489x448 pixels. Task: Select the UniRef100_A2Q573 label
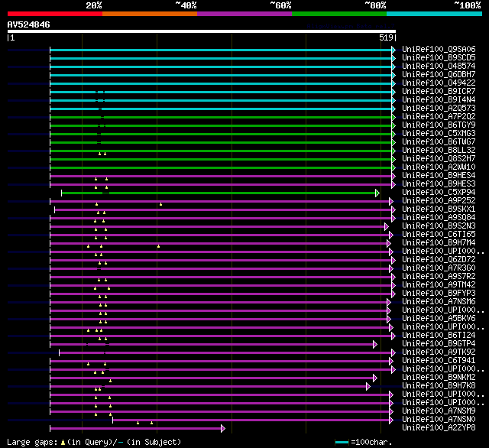click(x=439, y=109)
